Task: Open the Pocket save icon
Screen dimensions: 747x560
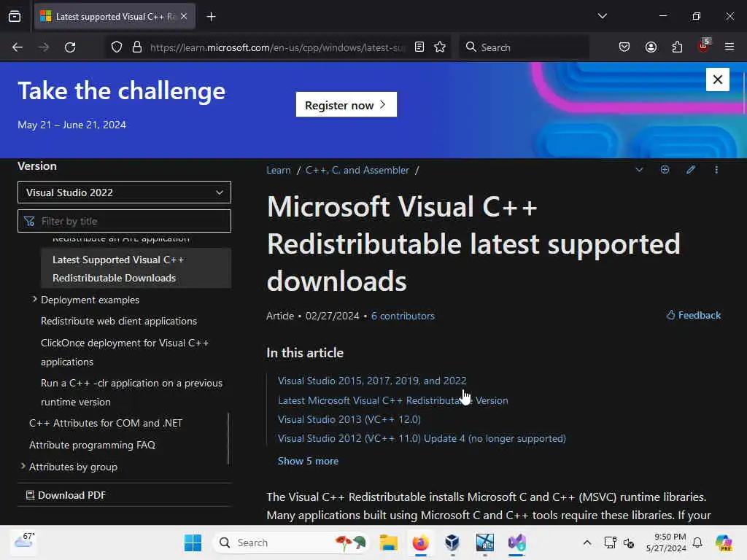Action: tap(624, 47)
